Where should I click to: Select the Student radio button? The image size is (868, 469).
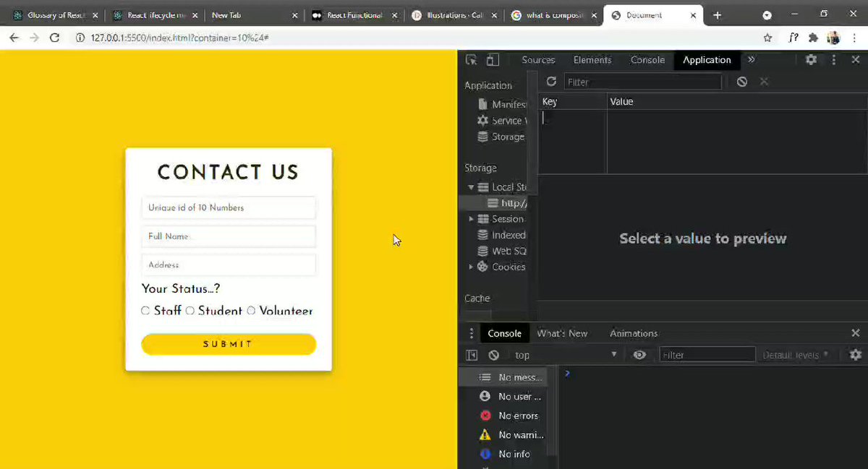pos(190,311)
